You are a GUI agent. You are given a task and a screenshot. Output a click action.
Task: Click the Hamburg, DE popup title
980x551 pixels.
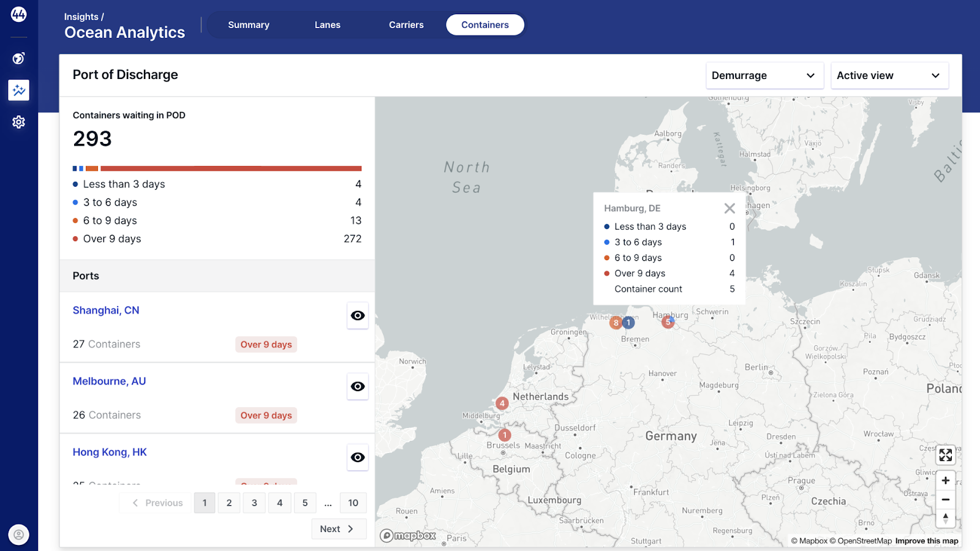tap(632, 208)
